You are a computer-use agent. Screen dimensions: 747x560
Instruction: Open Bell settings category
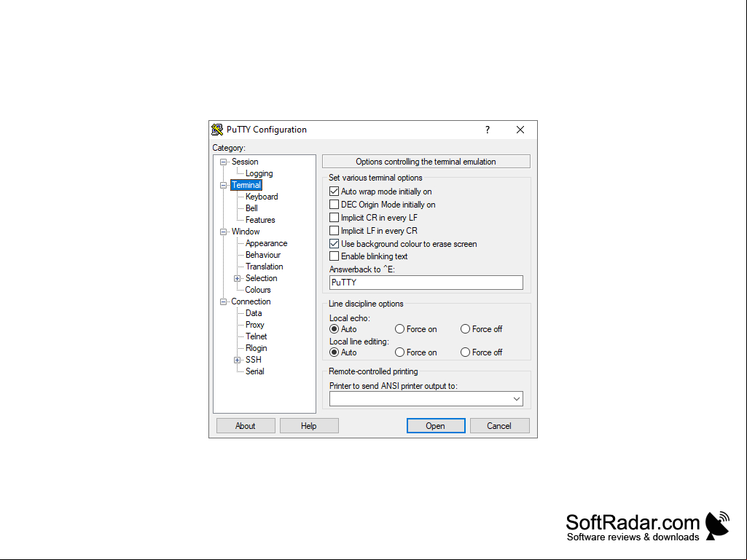[251, 208]
